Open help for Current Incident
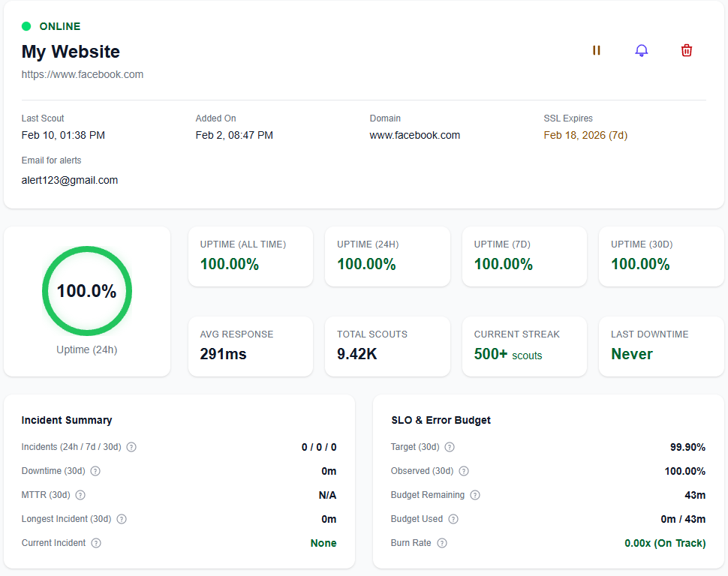728x576 pixels. 95,543
